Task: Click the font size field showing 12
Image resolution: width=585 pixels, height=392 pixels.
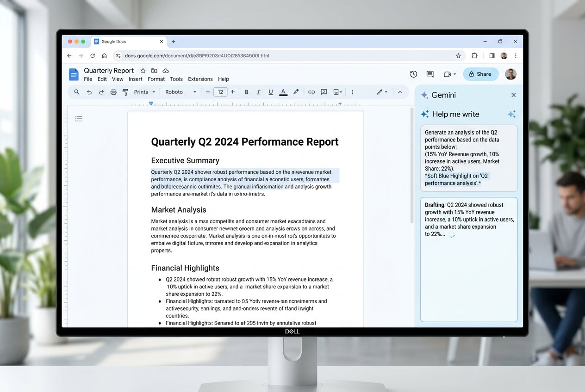Action: [220, 92]
